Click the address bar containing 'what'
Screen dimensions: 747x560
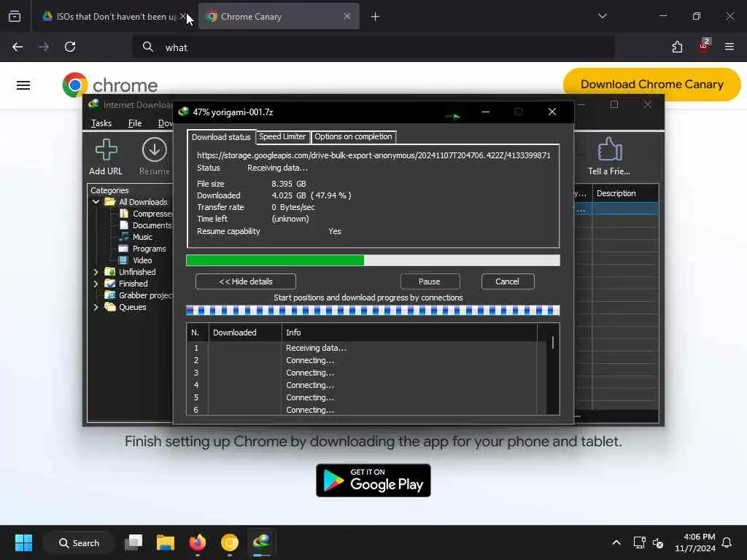click(x=373, y=47)
